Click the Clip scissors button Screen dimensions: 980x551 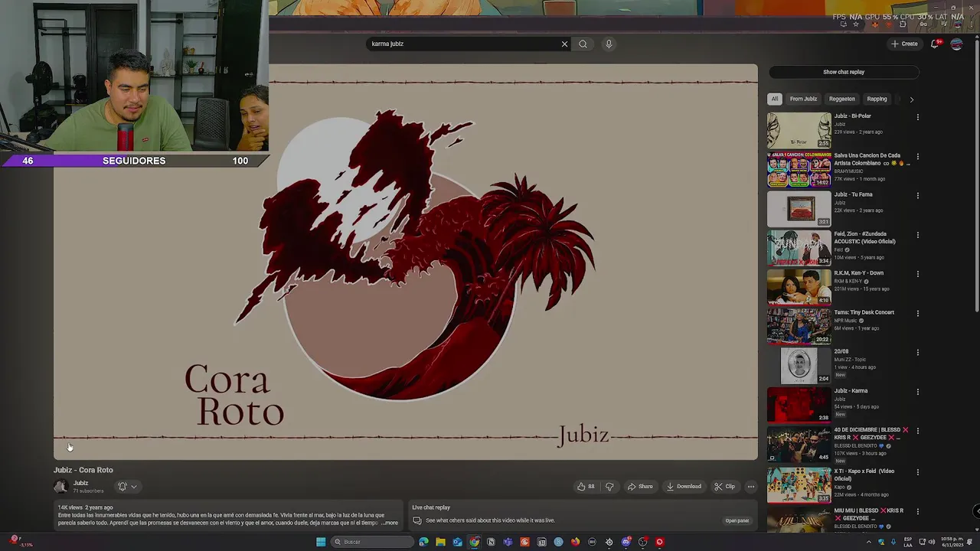(724, 487)
